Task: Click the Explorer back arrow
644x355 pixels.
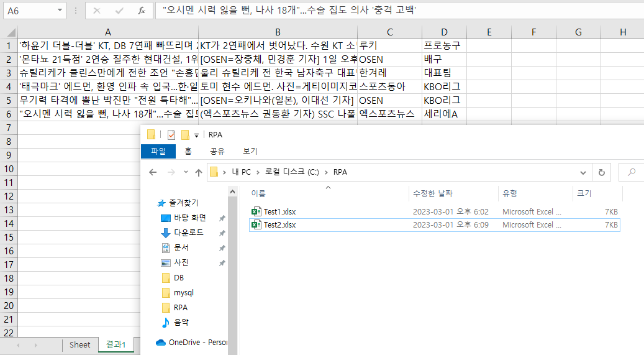Action: 153,172
